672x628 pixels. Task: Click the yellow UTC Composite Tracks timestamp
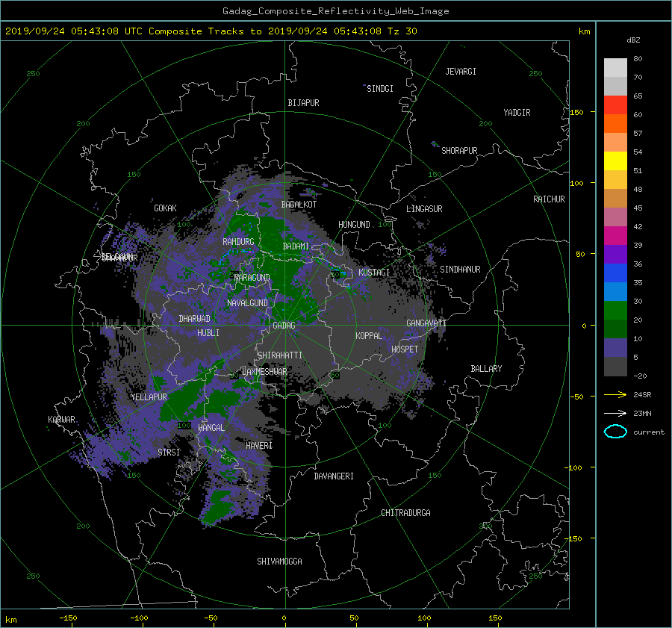point(211,31)
